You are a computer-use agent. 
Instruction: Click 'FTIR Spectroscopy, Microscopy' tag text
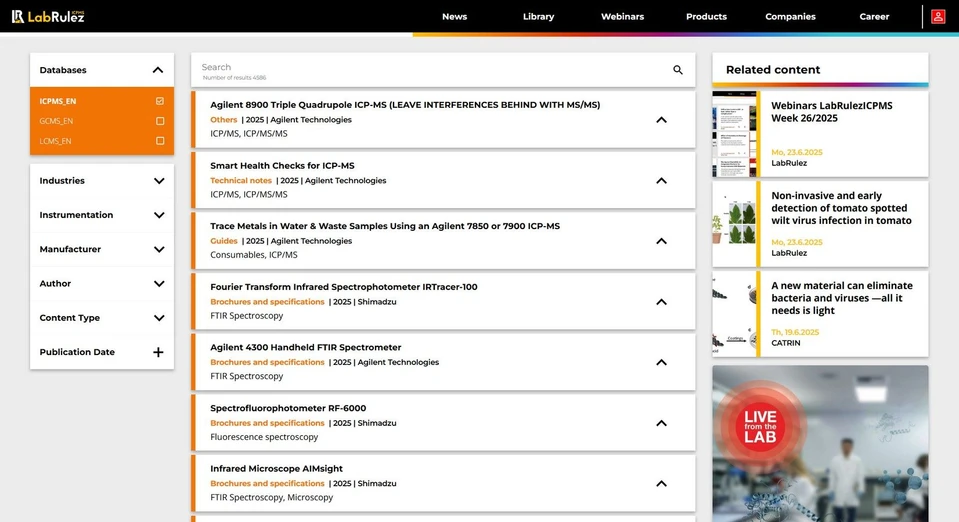coord(272,498)
